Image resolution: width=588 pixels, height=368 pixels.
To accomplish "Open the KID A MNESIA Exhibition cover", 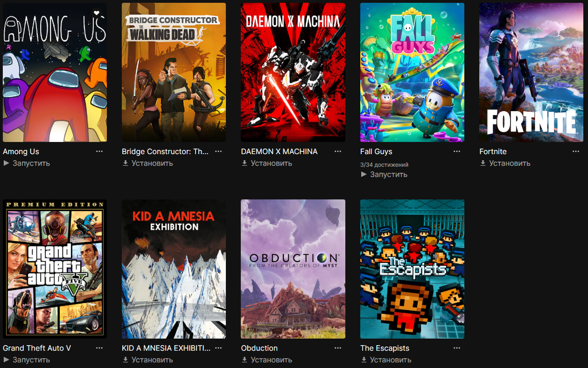I will click(x=174, y=269).
